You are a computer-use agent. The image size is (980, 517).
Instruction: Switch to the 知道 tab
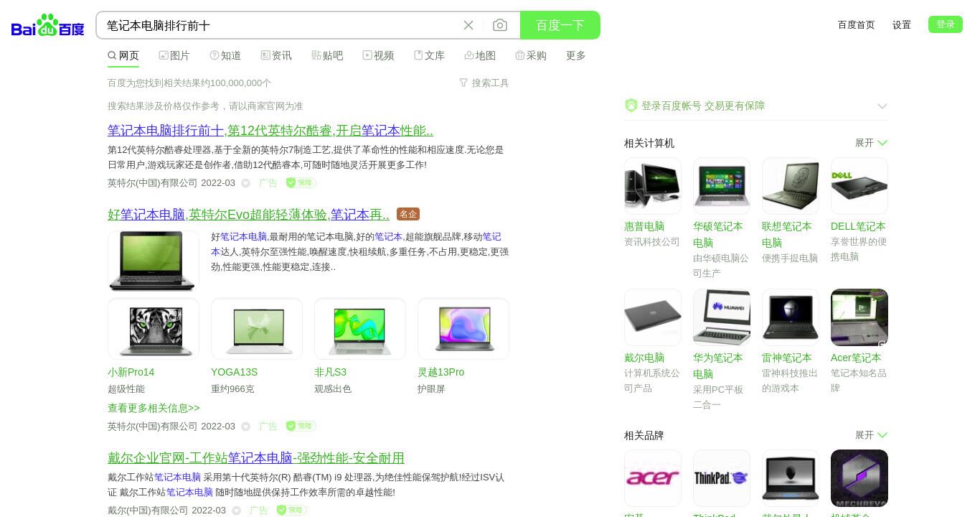click(x=225, y=55)
